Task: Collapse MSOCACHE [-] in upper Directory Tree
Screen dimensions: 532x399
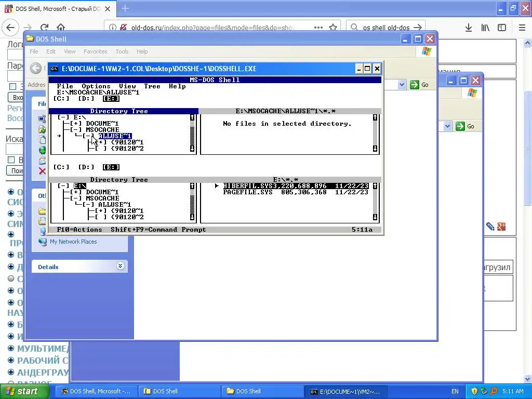Action: [76, 129]
